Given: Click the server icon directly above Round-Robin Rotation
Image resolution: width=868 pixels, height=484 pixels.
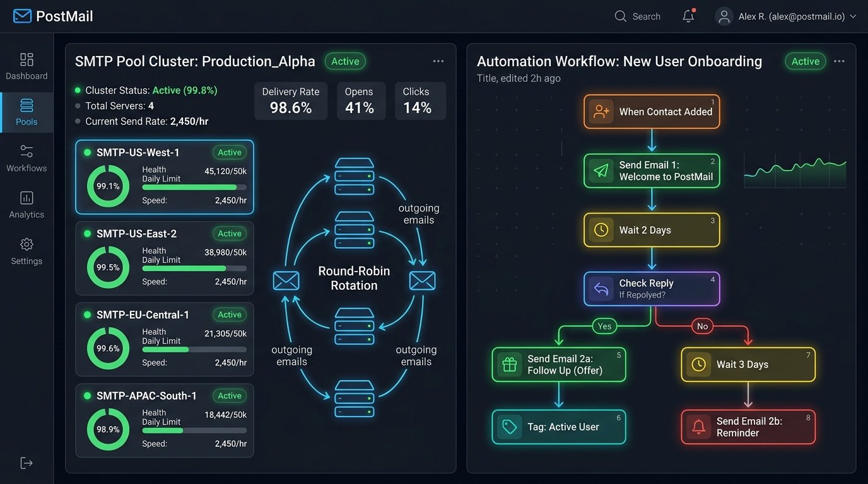Looking at the screenshot, I should click(x=354, y=231).
